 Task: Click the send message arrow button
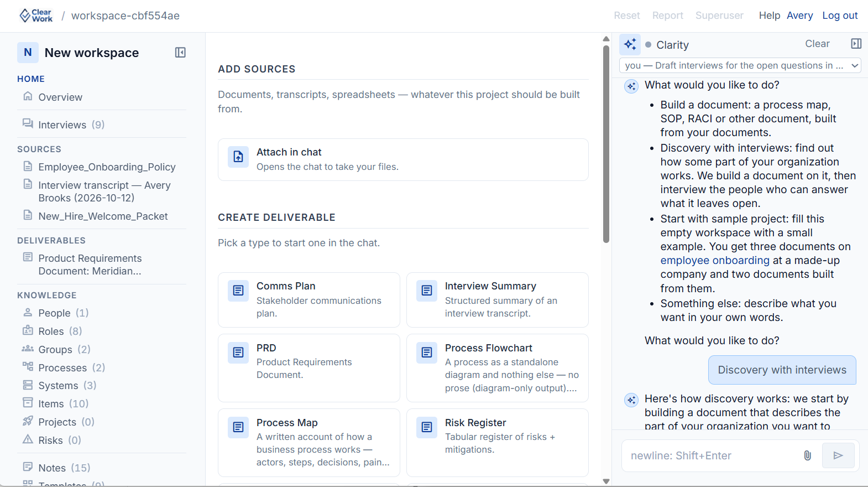(838, 455)
